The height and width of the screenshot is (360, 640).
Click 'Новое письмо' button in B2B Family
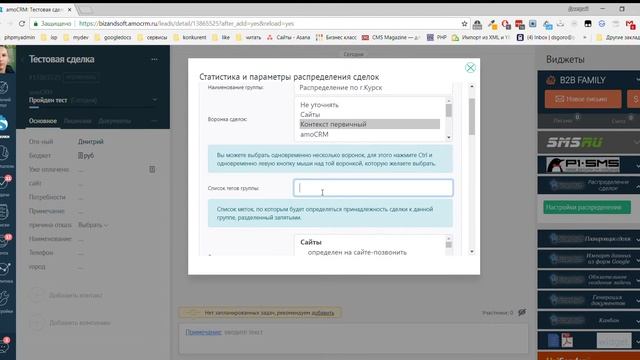pos(583,99)
